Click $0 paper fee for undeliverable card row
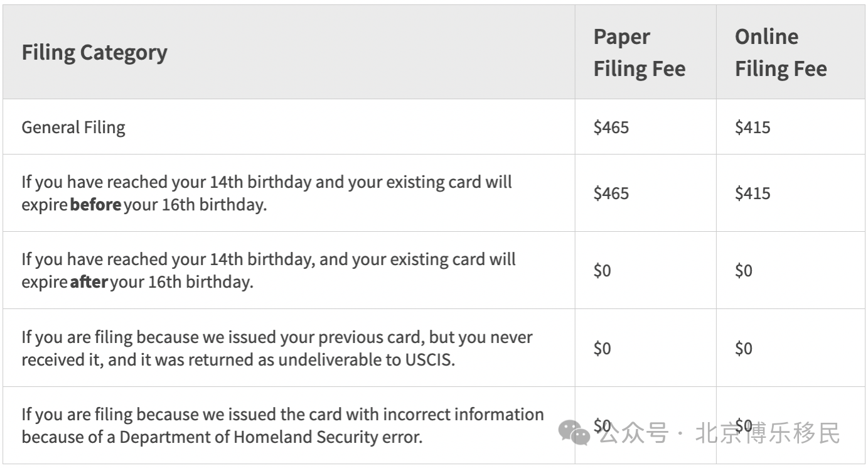 [603, 348]
